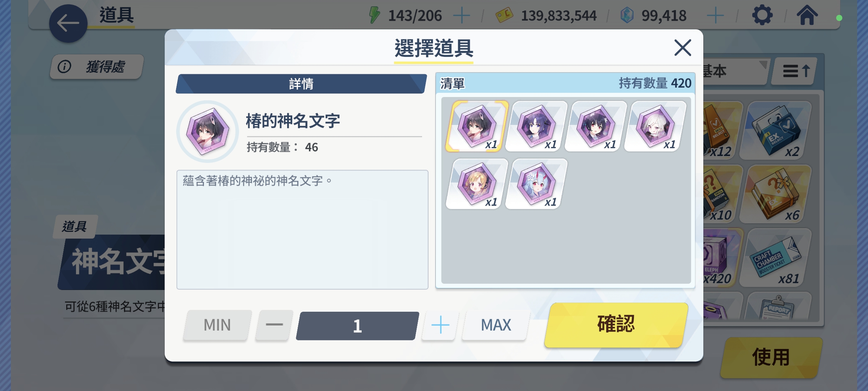
Task: Open the 基本 filter dropdown
Action: [x=735, y=71]
